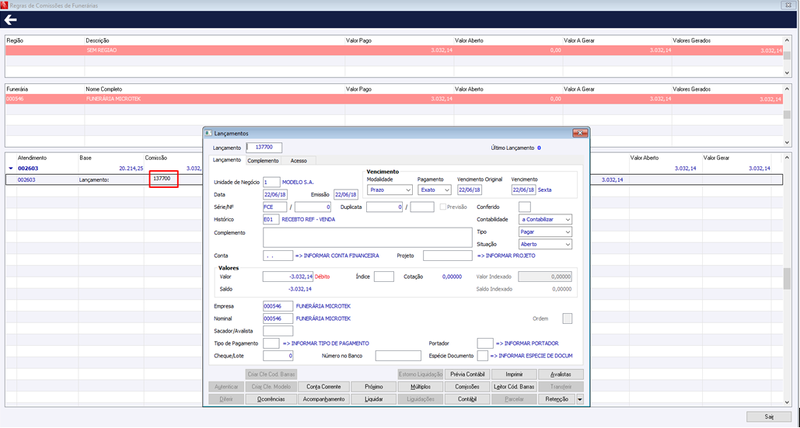This screenshot has width=800, height=428.
Task: Click the main list vertical scrollbar thumb
Action: point(787,278)
